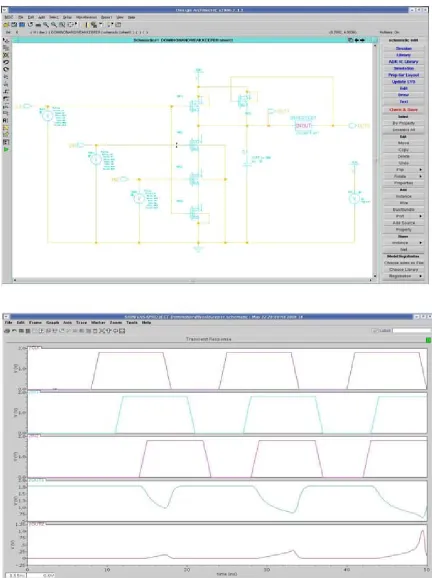Click the schematic vertical scrollbar

(375, 160)
